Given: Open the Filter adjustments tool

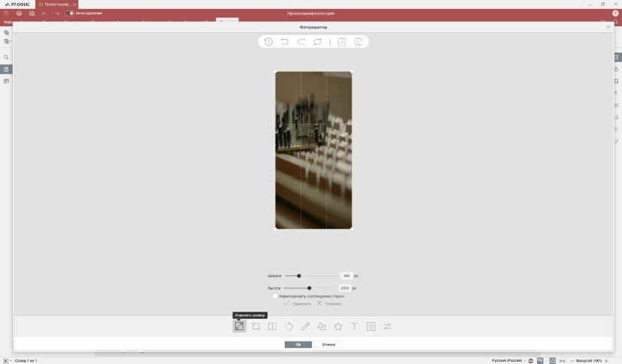Looking at the screenshot, I should (387, 326).
